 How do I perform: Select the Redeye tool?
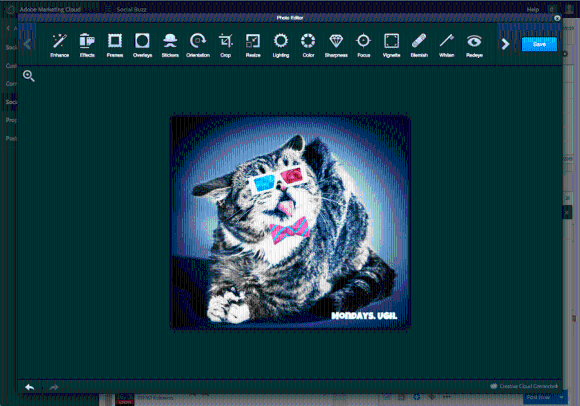point(474,45)
